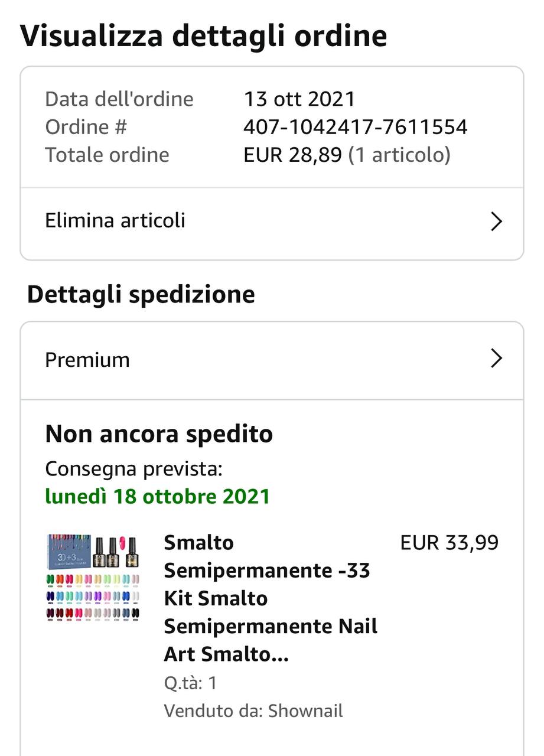Click the order date 13 ott 2021
The width and height of the screenshot is (544, 756).
point(299,99)
